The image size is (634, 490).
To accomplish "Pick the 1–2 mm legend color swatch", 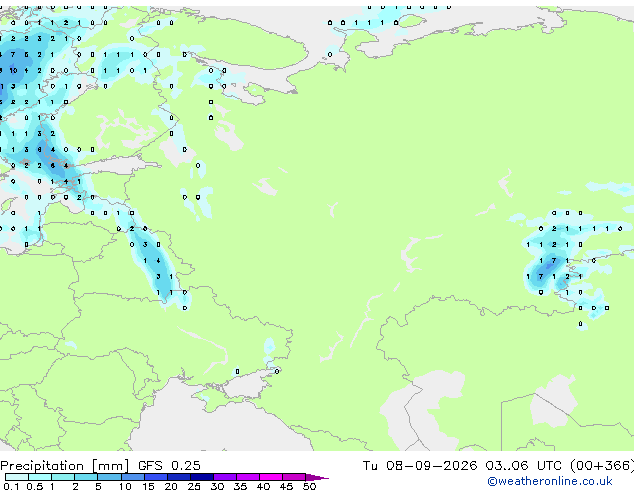I will [x=63, y=477].
